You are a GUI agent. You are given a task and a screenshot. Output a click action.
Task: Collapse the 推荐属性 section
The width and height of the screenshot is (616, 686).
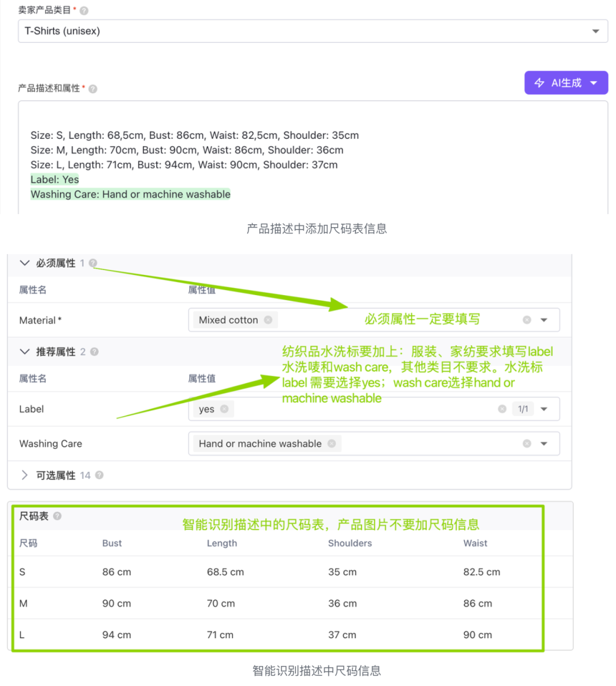click(x=25, y=352)
